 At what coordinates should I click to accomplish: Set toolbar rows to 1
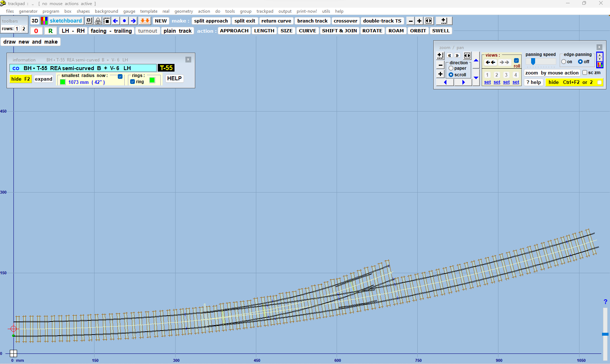click(17, 29)
